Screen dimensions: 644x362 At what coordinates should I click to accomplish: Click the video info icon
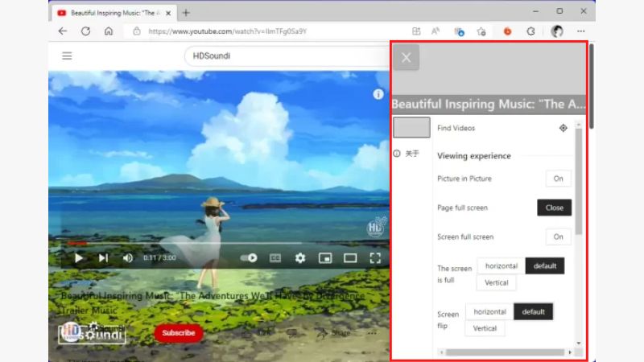point(378,94)
